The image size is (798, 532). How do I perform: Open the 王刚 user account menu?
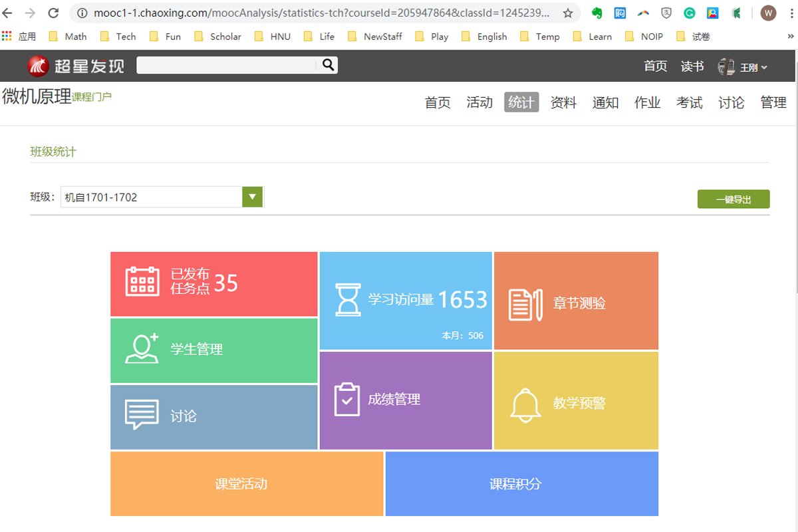click(748, 67)
